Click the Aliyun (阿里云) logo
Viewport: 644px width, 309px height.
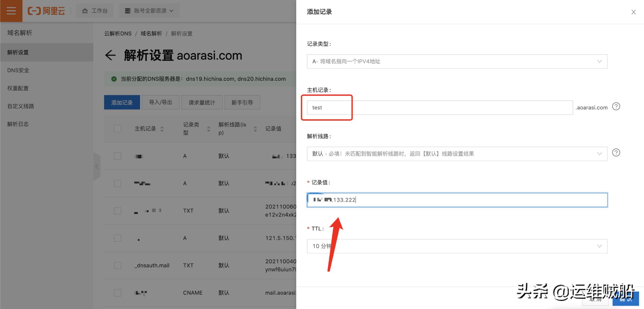[x=46, y=11]
